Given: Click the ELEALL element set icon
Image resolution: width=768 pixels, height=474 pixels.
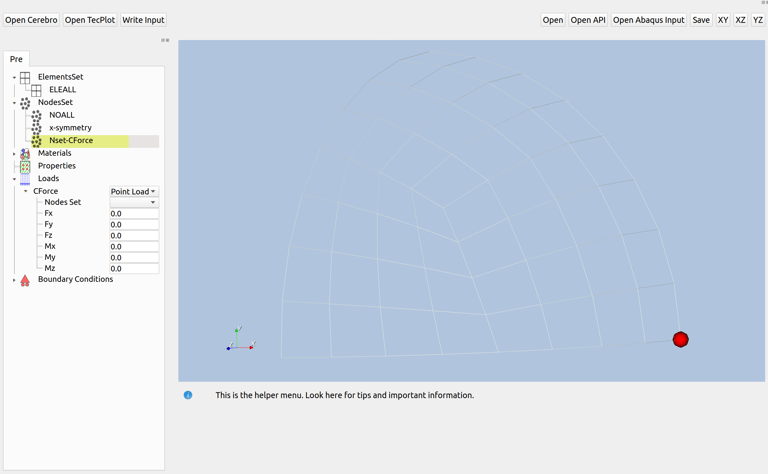Looking at the screenshot, I should [x=36, y=90].
